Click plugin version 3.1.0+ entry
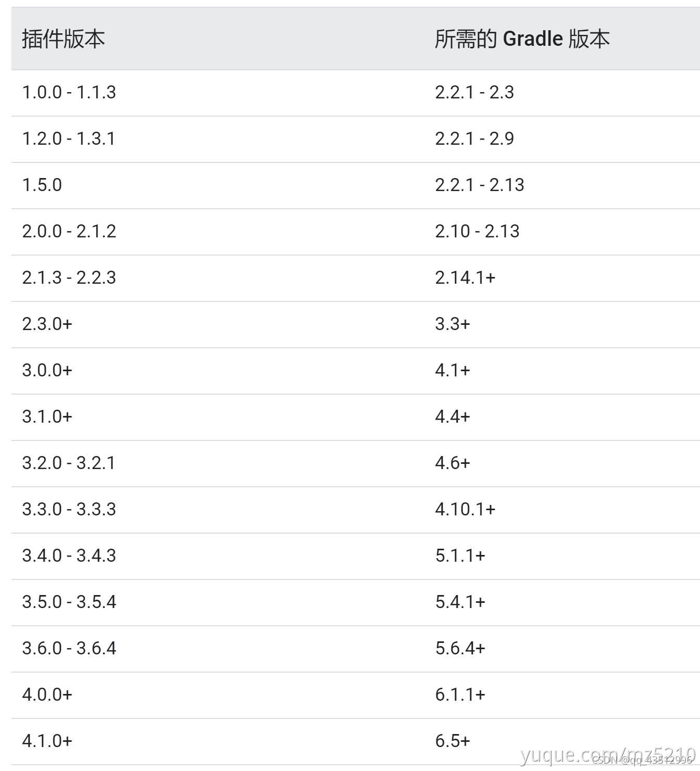700x771 pixels. tap(47, 416)
